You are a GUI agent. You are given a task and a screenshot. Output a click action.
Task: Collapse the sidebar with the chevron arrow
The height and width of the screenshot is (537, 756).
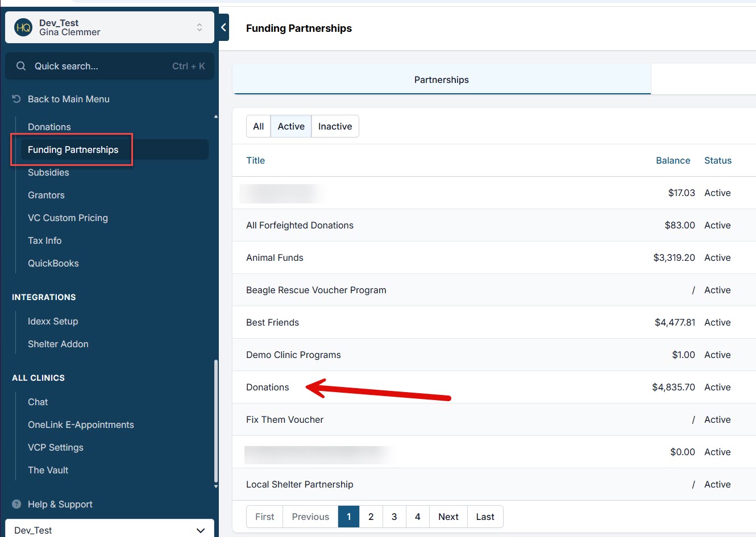pyautogui.click(x=223, y=27)
